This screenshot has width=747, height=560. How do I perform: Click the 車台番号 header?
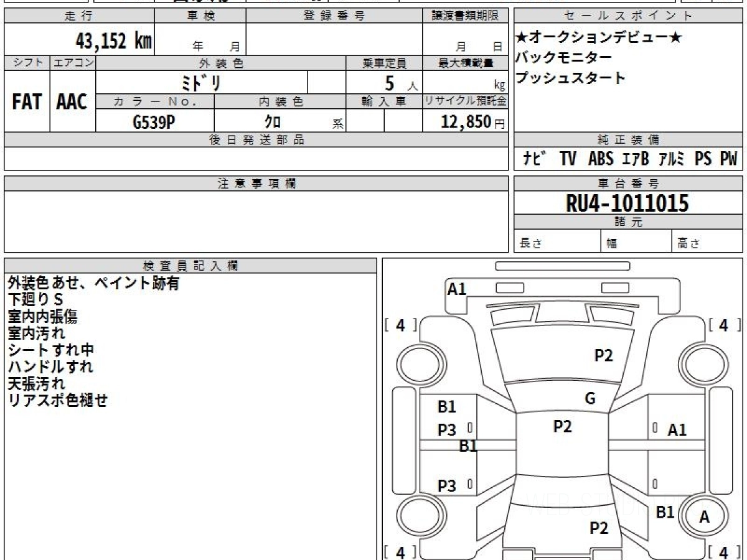(628, 184)
